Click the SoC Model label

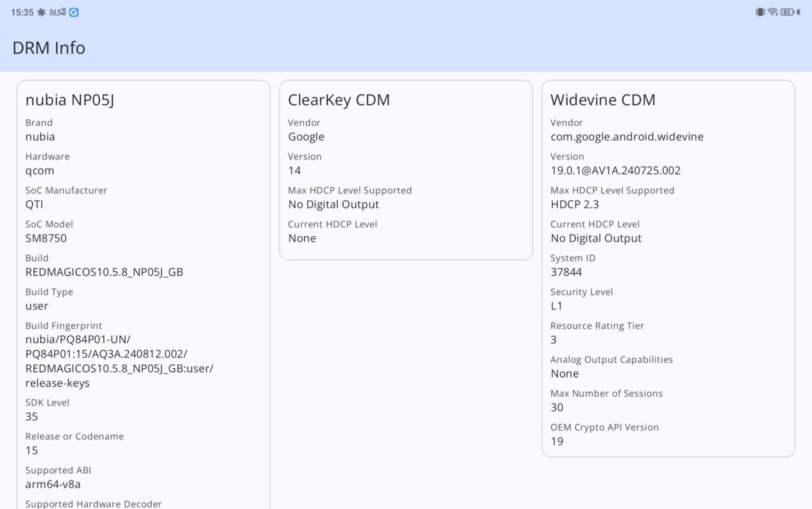(49, 224)
